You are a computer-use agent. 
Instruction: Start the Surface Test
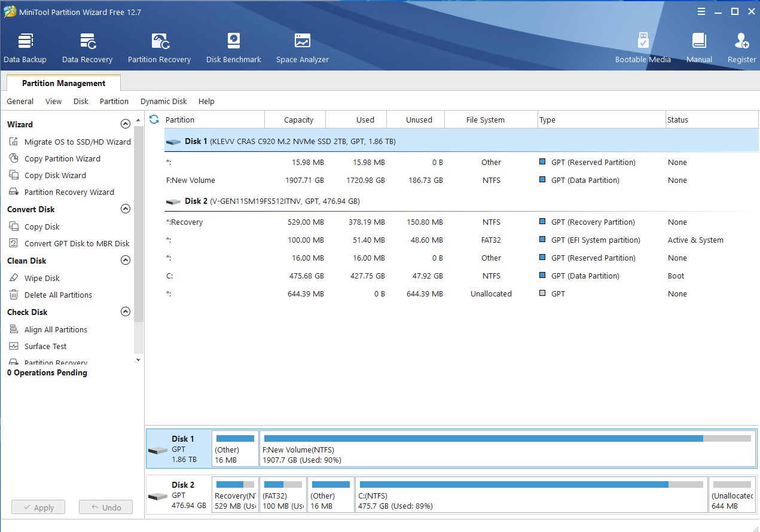38,346
